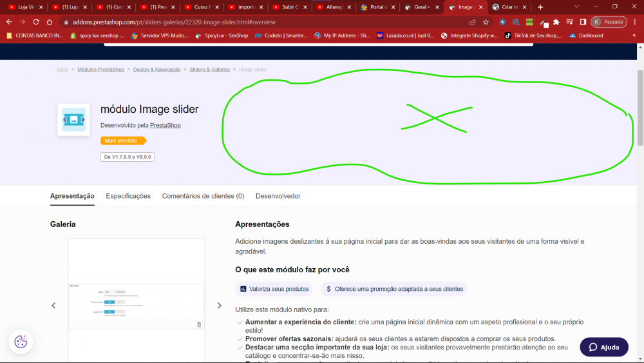Open the Pausada profile button
Viewport: 644px width, 363px height.
point(609,22)
